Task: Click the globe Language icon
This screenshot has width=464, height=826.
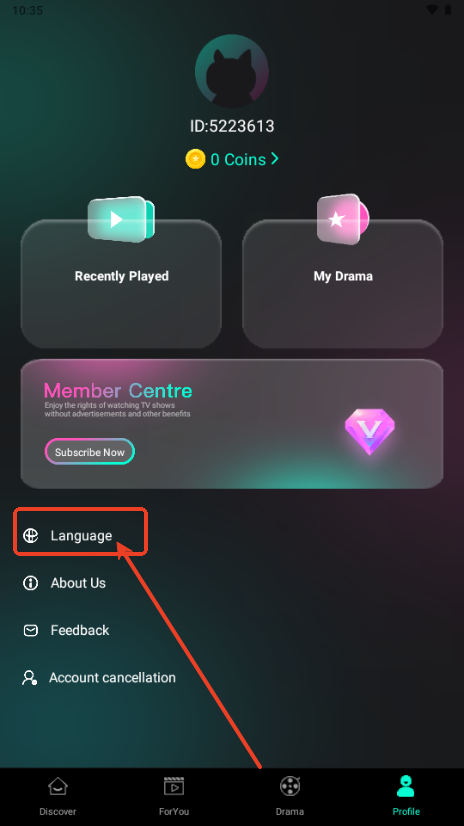Action: pyautogui.click(x=31, y=536)
